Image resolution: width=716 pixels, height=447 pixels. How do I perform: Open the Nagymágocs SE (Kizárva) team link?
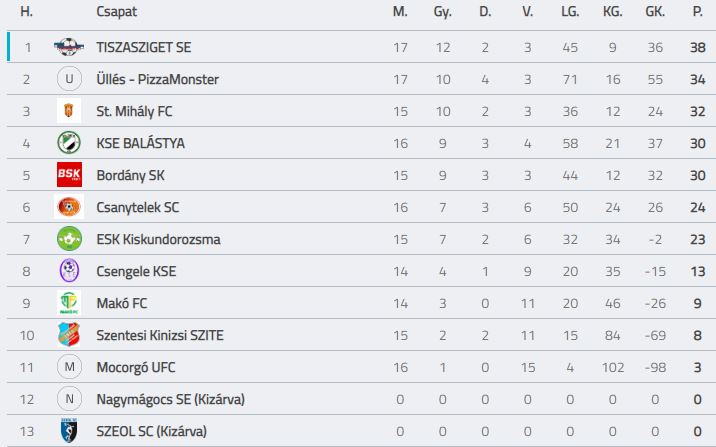[x=170, y=400]
